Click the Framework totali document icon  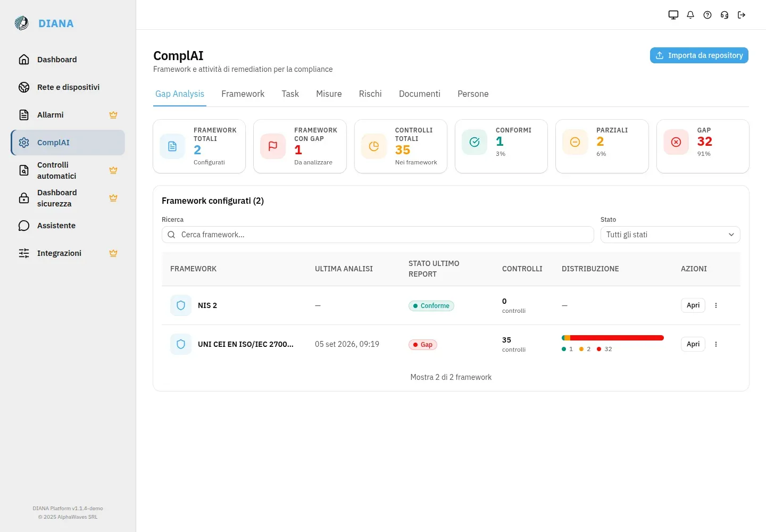(x=172, y=146)
